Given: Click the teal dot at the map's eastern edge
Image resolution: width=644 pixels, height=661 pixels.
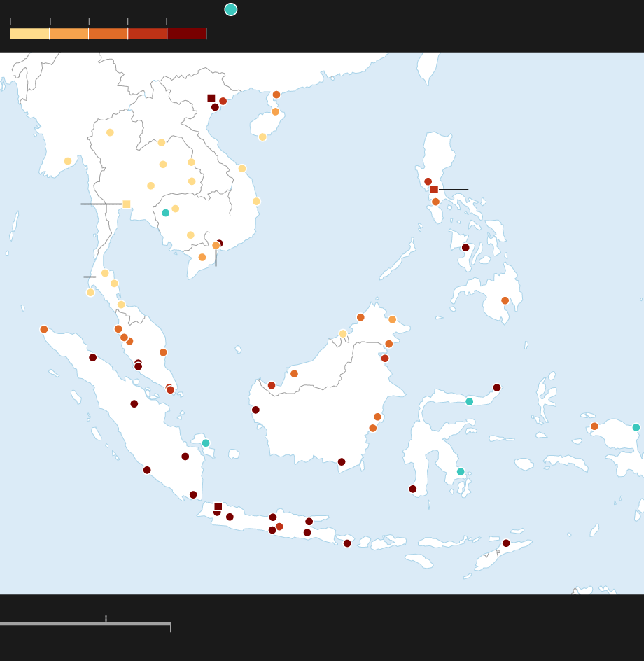Looking at the screenshot, I should 636,427.
